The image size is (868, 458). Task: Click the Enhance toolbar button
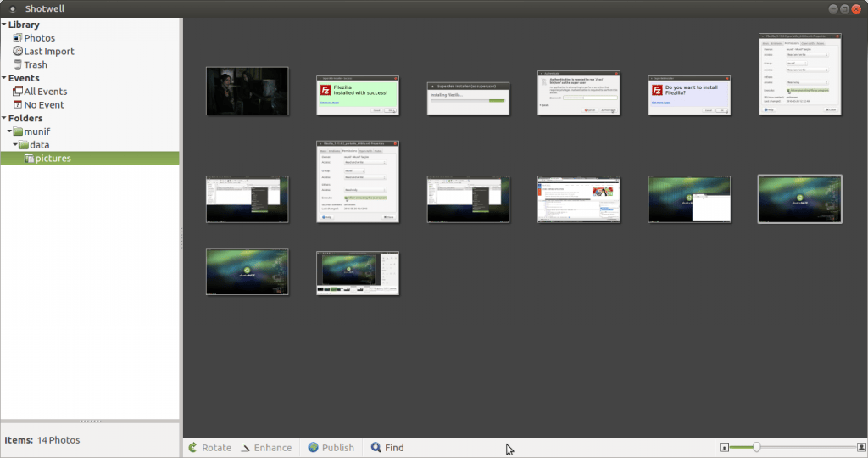pyautogui.click(x=266, y=448)
